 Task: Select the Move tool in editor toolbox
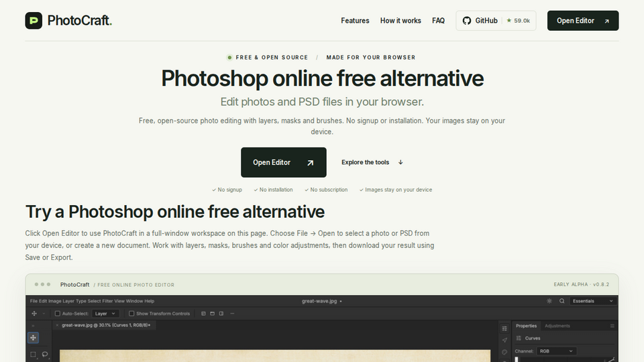click(34, 338)
